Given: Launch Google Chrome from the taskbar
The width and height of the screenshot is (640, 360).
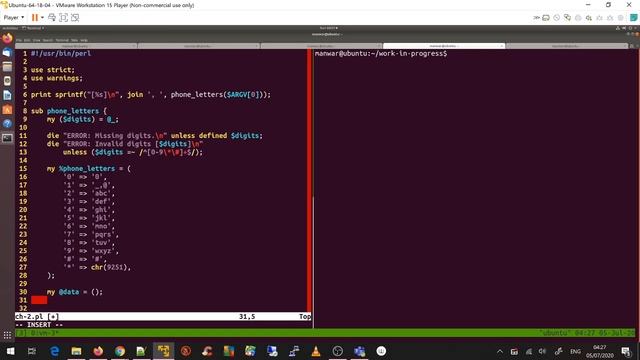Looking at the screenshot, I should click(120, 351).
